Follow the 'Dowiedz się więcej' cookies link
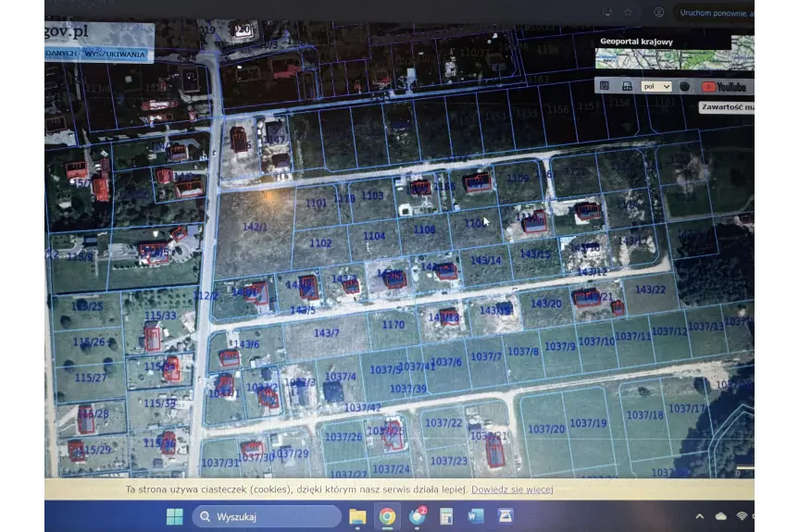The height and width of the screenshot is (532, 799). tap(512, 489)
